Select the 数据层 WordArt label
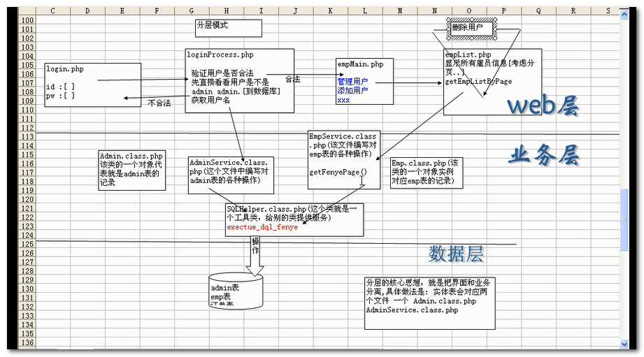 (456, 254)
